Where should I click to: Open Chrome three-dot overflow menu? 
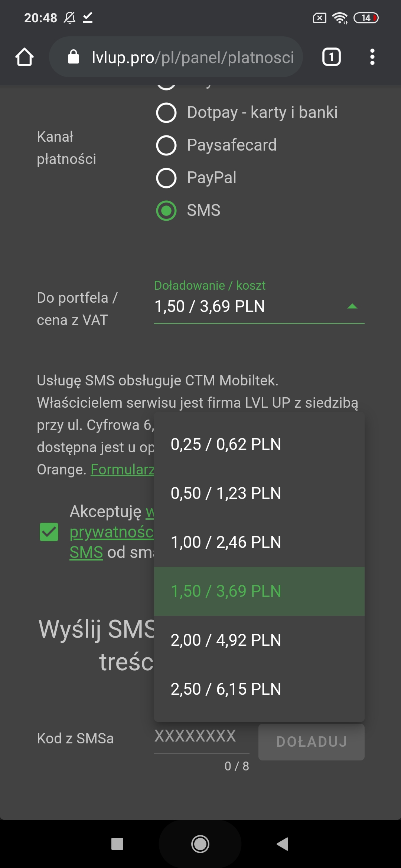pyautogui.click(x=372, y=57)
